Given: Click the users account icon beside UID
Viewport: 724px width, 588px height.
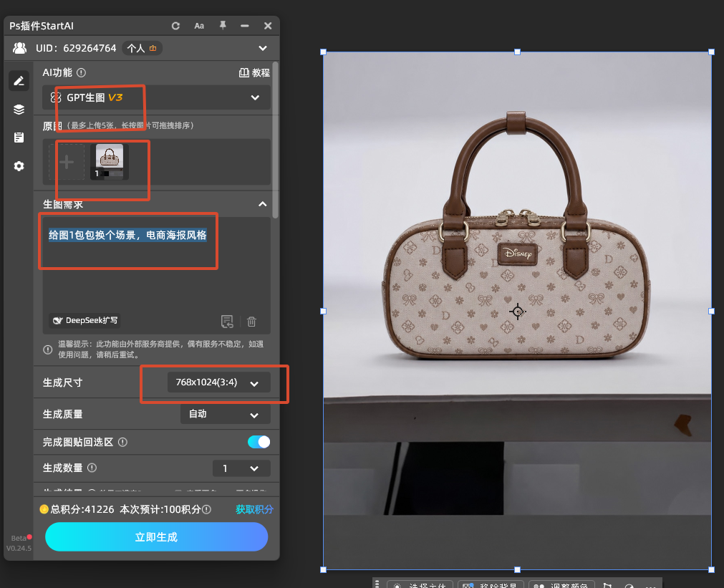Looking at the screenshot, I should tap(19, 48).
